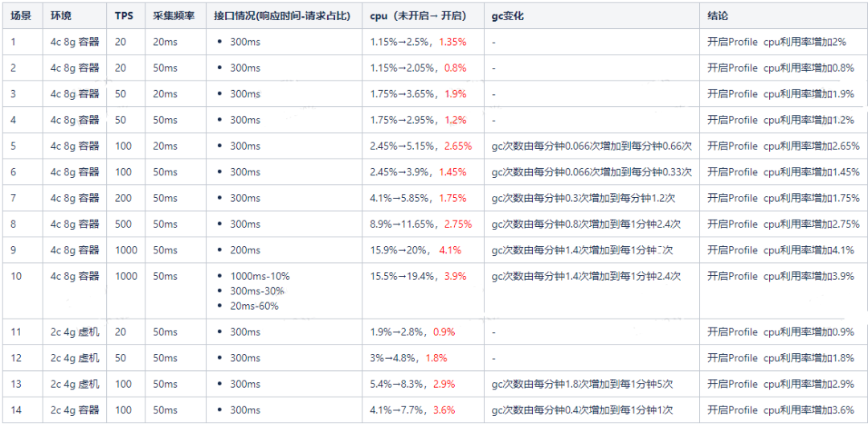This screenshot has height=424, width=868.
Task: Select the cpu（未开启→开启）column header
Action: click(x=417, y=15)
